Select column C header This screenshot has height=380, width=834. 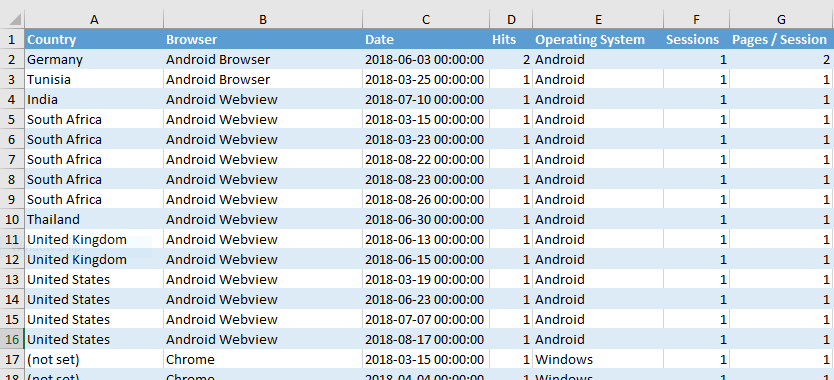coord(426,20)
